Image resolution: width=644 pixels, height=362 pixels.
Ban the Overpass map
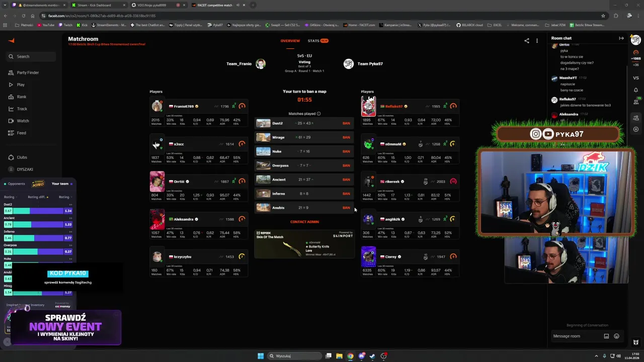(346, 165)
